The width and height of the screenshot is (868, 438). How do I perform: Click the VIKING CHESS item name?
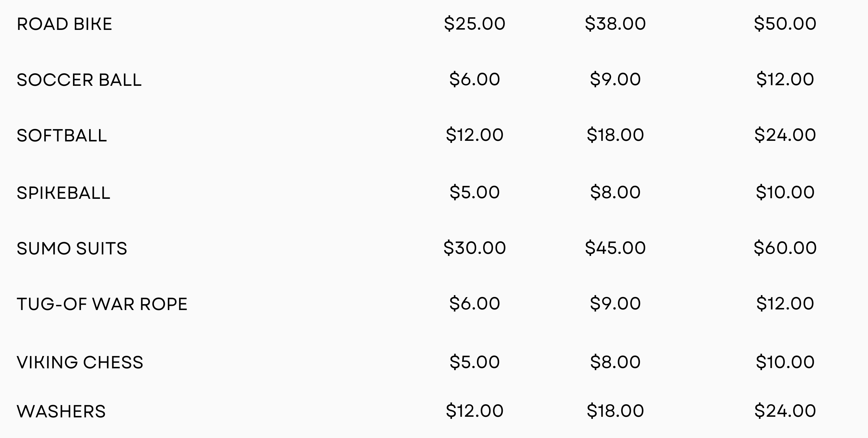click(x=80, y=363)
